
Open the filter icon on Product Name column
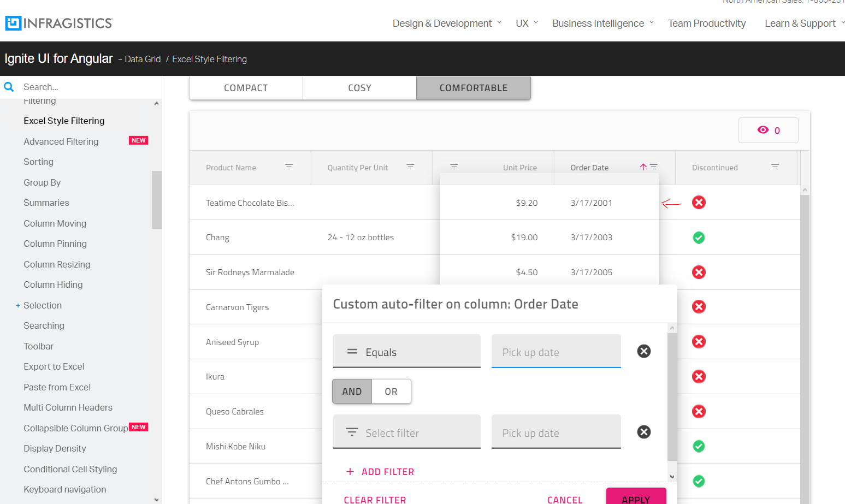289,167
